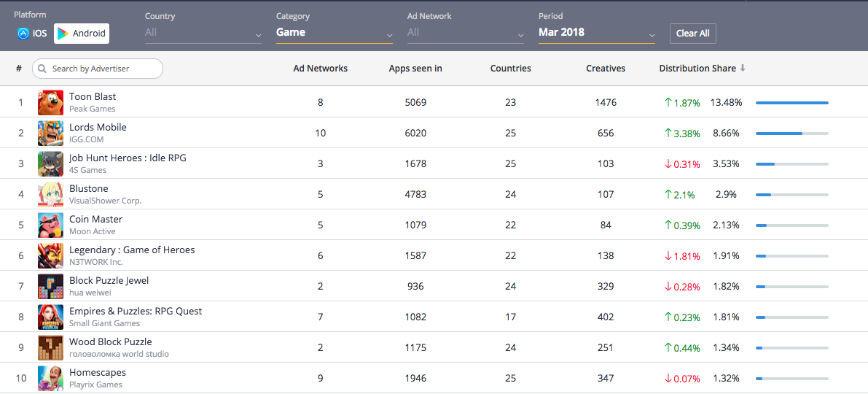Screen dimensions: 868x394
Task: Click the Android Play Store icon
Action: click(63, 34)
